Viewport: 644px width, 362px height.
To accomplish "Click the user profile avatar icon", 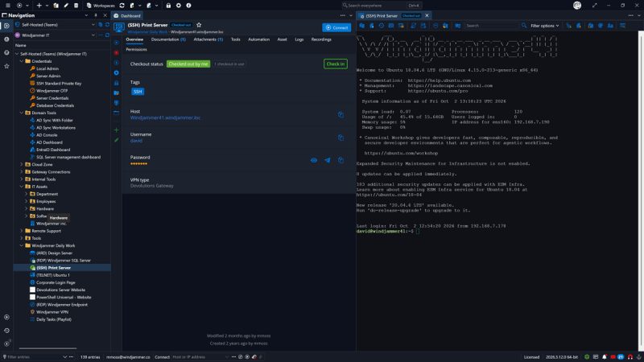I will coord(577,6).
